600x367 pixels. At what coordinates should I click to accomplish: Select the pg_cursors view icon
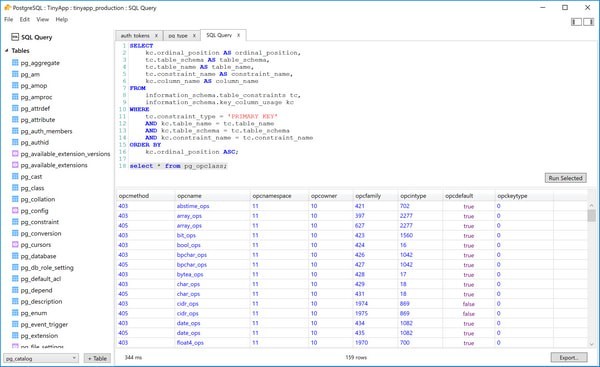(x=15, y=244)
